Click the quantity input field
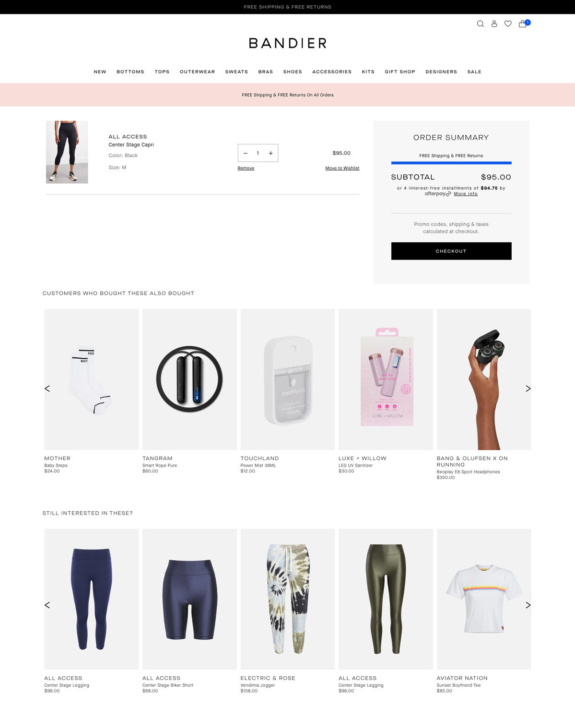Image resolution: width=575 pixels, height=728 pixels. tap(258, 153)
